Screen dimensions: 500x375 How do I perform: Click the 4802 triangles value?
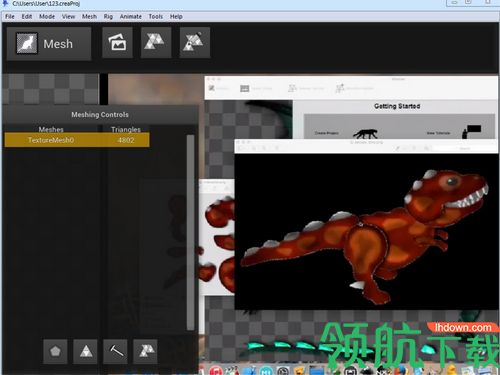pyautogui.click(x=126, y=140)
